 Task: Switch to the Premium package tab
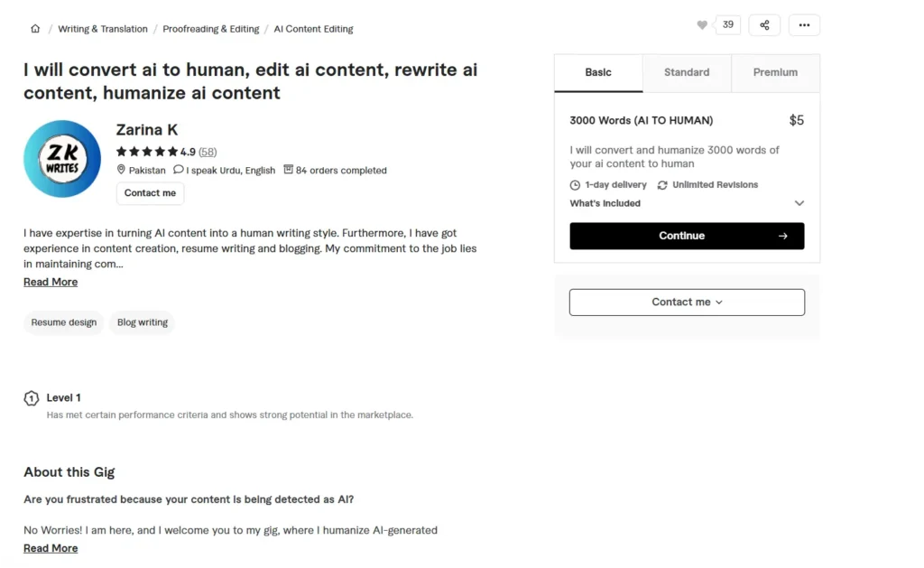(x=775, y=72)
